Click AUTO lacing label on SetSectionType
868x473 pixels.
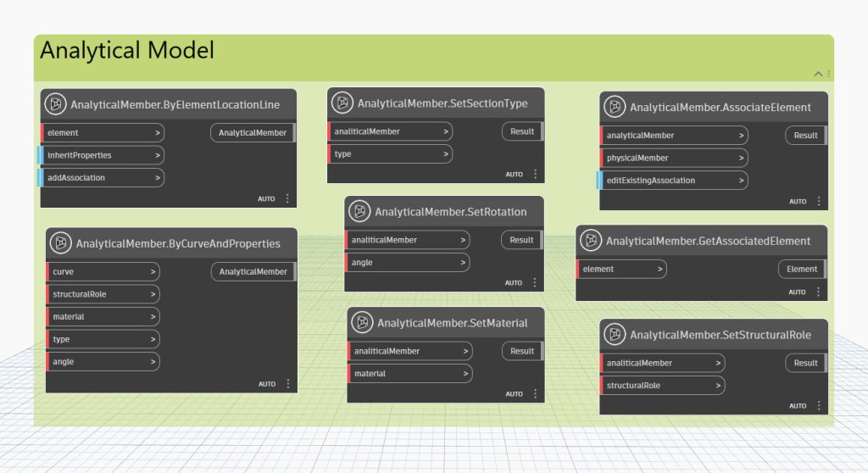[515, 175]
